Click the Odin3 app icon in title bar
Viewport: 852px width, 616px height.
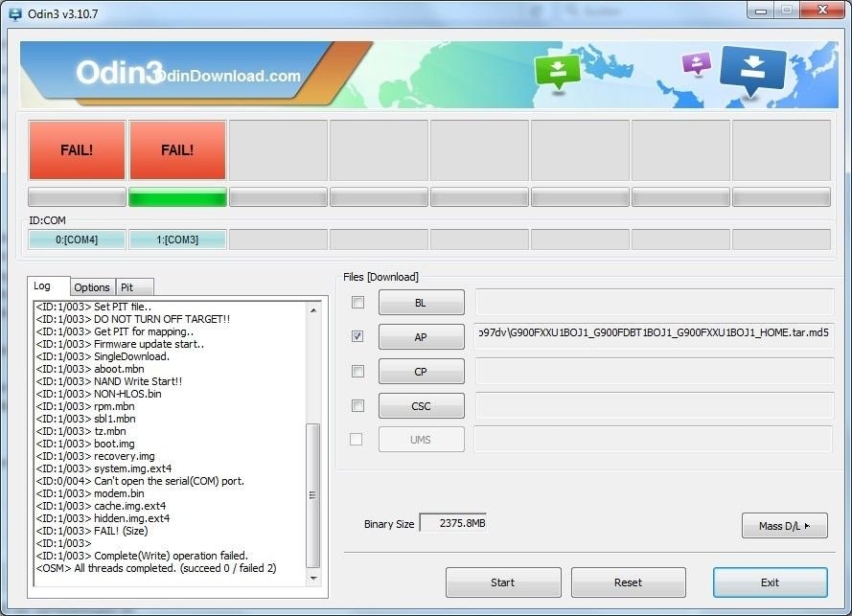15,14
